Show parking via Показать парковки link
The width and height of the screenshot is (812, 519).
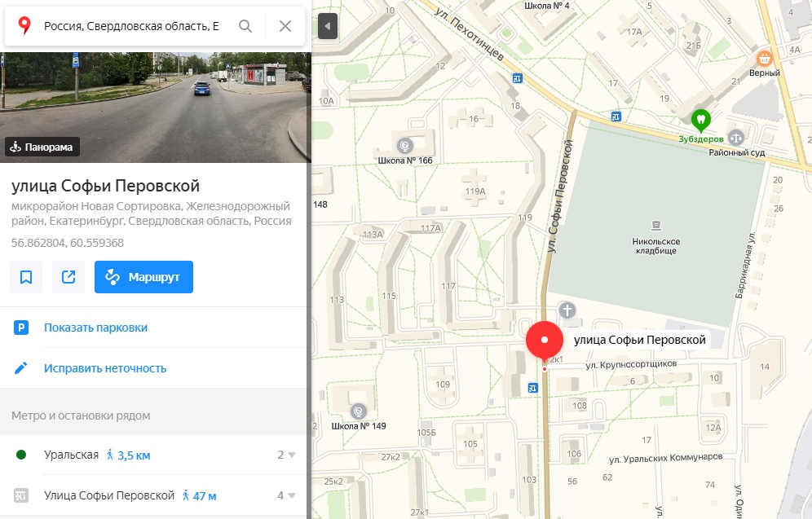(x=96, y=328)
